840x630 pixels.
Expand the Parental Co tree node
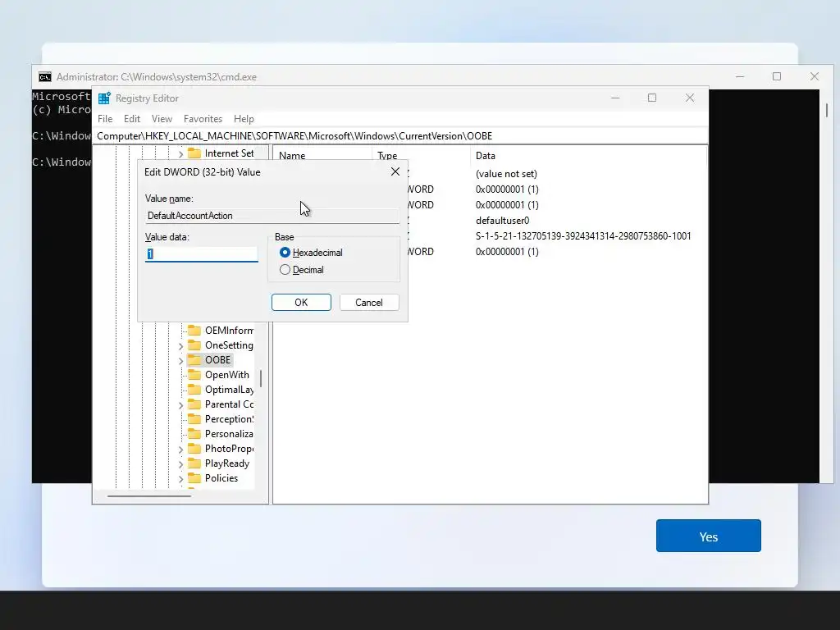click(180, 405)
